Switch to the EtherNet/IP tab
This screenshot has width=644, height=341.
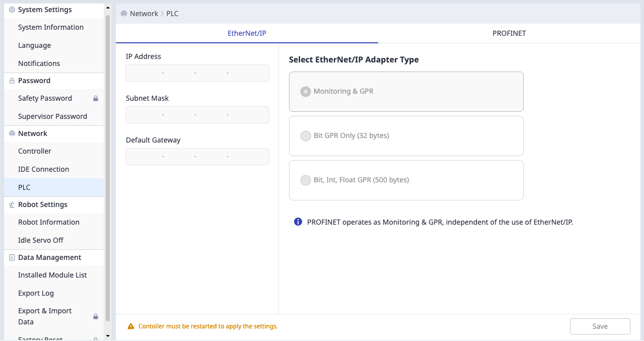click(x=247, y=33)
